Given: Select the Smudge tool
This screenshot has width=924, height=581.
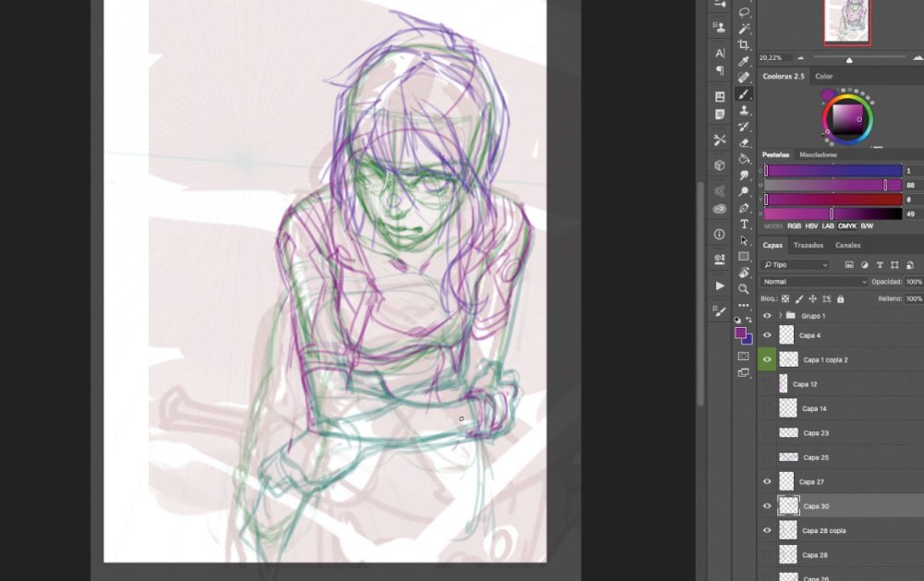Looking at the screenshot, I should [x=744, y=175].
